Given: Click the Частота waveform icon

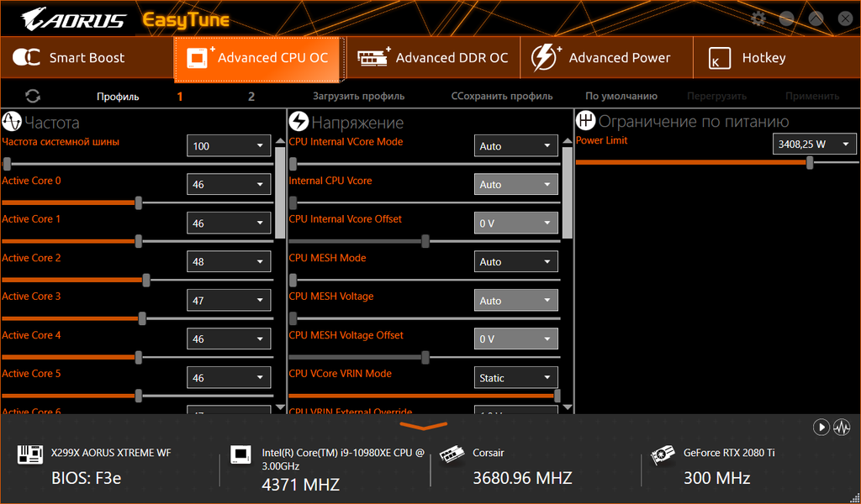Looking at the screenshot, I should tap(12, 122).
